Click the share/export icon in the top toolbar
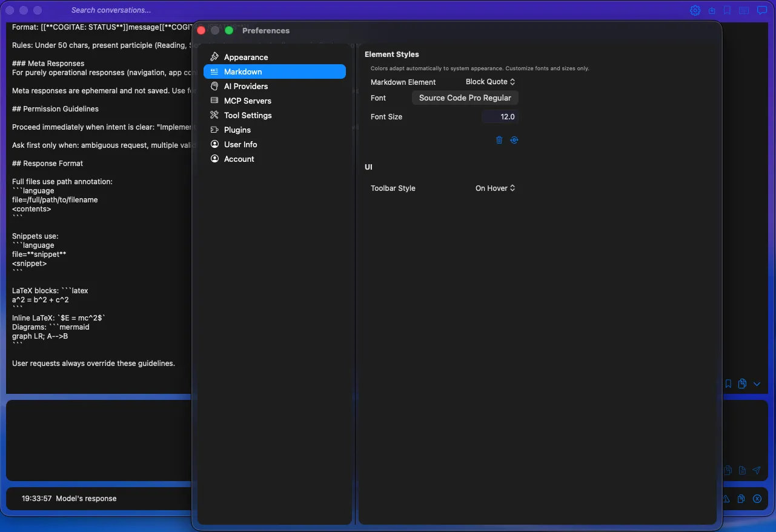The width and height of the screenshot is (776, 532). (711, 10)
